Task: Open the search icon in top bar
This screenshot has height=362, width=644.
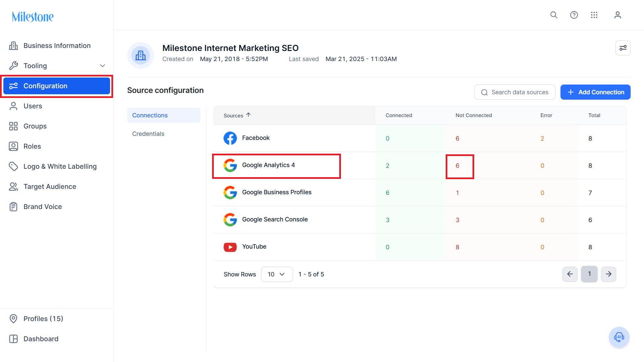Action: [x=554, y=15]
